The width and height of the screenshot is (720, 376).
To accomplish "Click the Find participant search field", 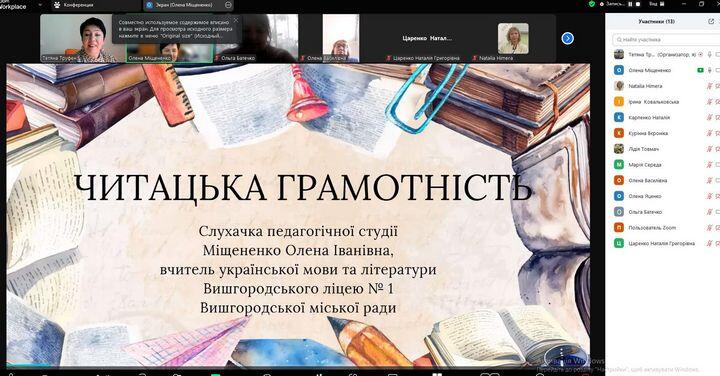I will pos(666,40).
